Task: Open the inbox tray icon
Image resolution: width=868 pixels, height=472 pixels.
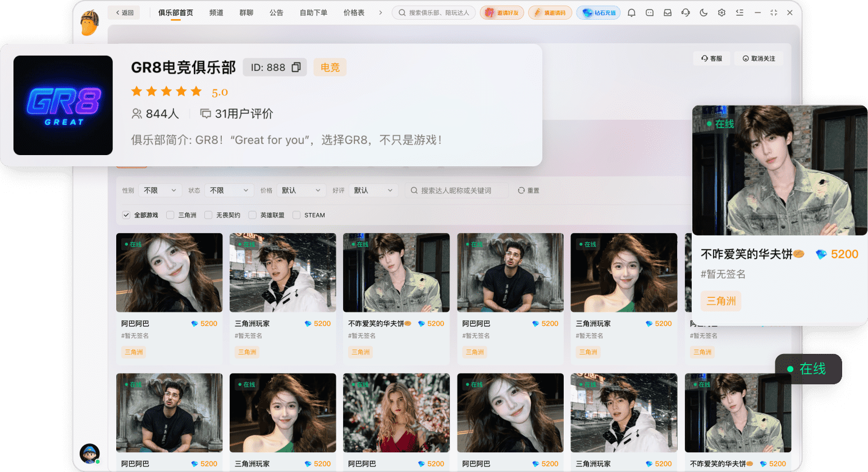Action: click(x=668, y=12)
